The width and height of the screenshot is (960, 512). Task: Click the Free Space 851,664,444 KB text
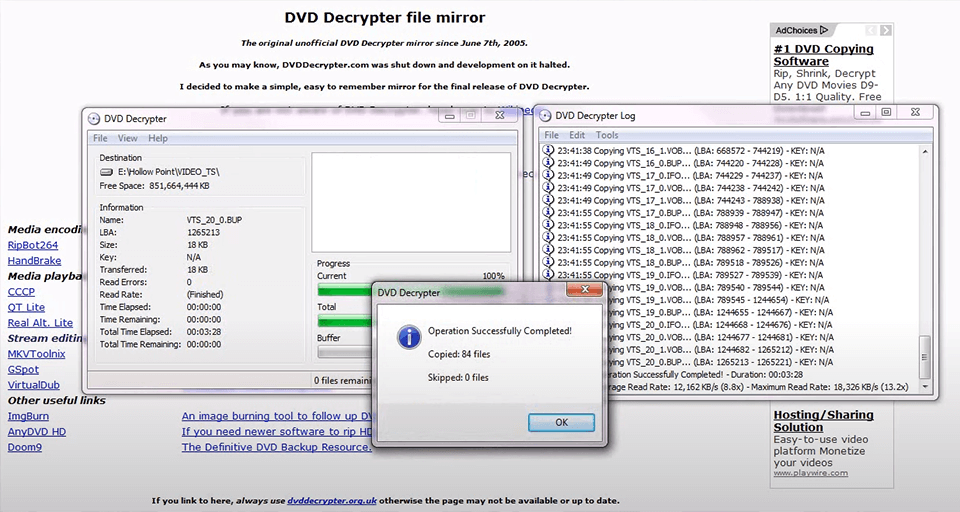[154, 186]
